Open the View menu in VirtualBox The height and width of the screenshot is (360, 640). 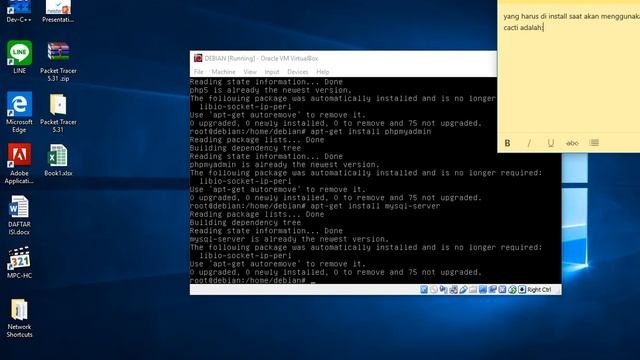[250, 72]
